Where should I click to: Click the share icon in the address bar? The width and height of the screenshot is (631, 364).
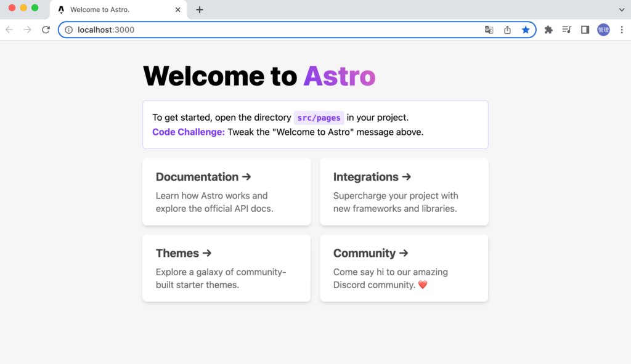(x=507, y=29)
